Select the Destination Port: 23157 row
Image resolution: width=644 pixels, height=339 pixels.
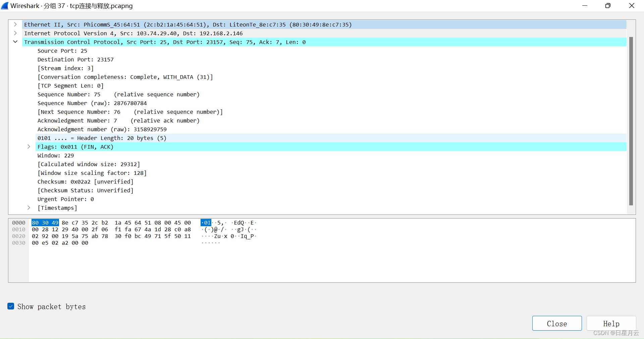331,59
